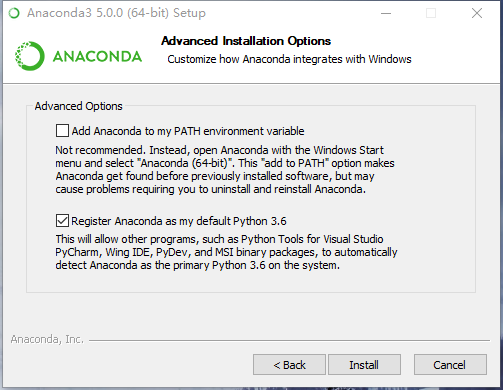Enable the Add Anaconda to PATH checkbox
Viewport: 503px width, 390px height.
point(62,131)
